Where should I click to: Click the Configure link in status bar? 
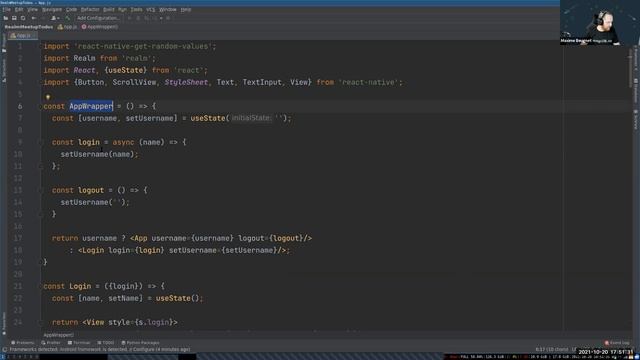click(143, 349)
